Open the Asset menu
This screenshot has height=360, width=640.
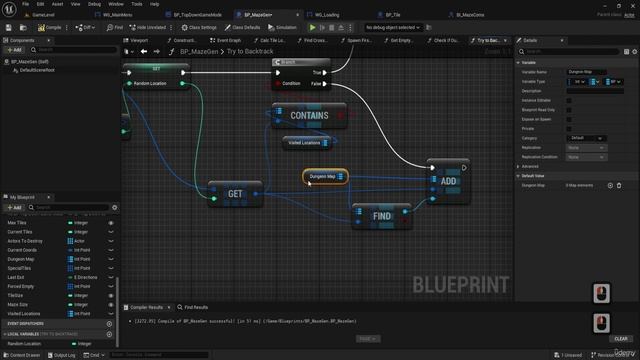click(57, 4)
